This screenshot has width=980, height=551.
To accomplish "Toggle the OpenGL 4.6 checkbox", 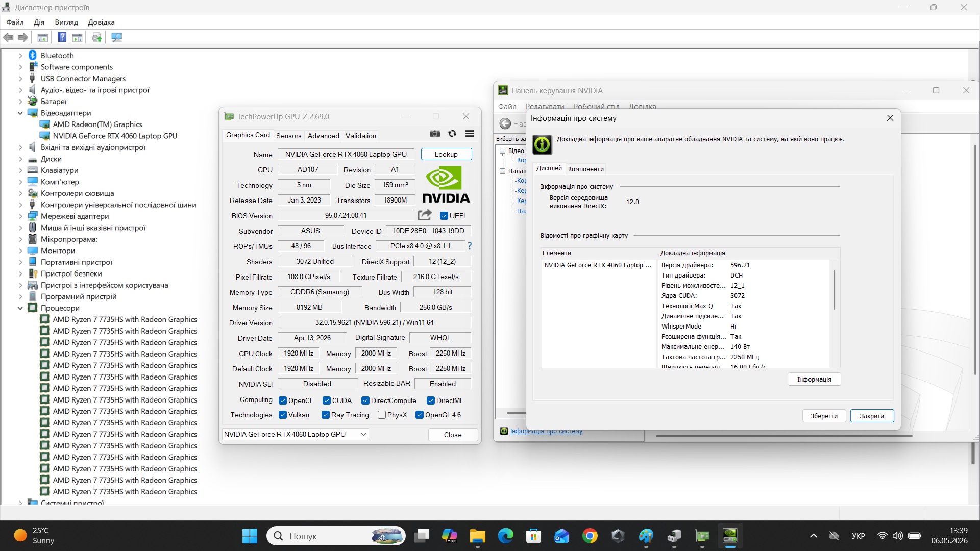I will 420,415.
